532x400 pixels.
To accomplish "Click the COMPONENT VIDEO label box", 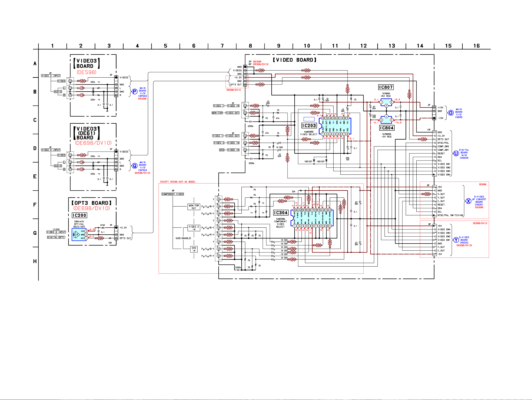I will (172, 194).
